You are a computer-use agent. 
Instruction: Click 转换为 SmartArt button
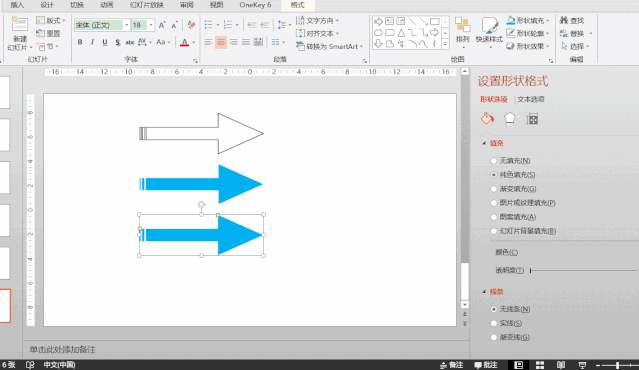pos(330,46)
